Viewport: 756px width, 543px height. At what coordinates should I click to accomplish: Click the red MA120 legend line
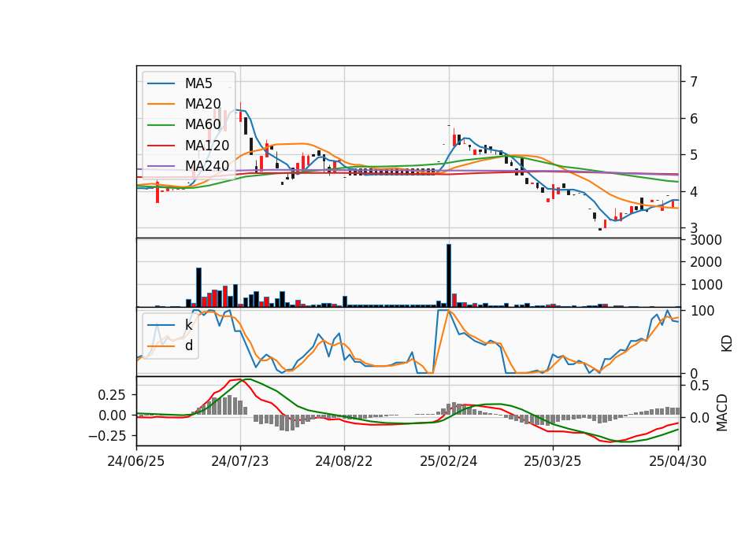click(161, 146)
